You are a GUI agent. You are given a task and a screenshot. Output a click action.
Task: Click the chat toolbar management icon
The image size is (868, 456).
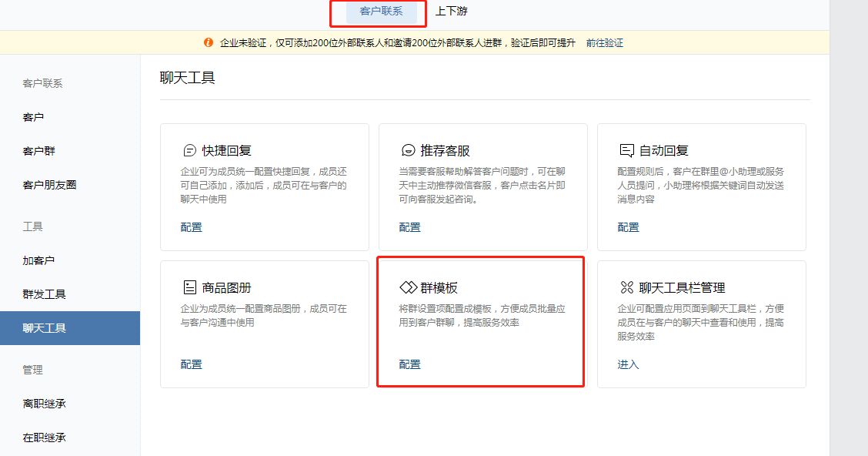click(626, 287)
